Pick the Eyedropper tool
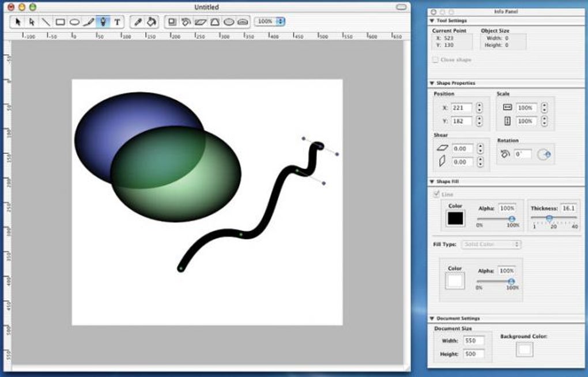The height and width of the screenshot is (377, 588). (x=138, y=22)
